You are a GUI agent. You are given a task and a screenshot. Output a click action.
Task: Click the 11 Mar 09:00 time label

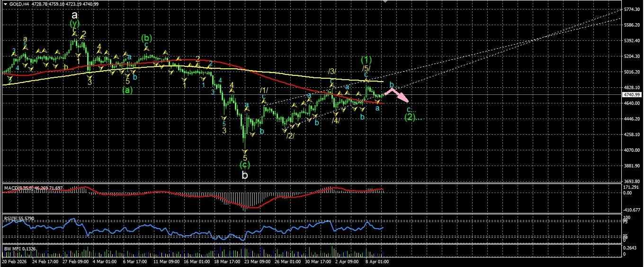[166, 261]
